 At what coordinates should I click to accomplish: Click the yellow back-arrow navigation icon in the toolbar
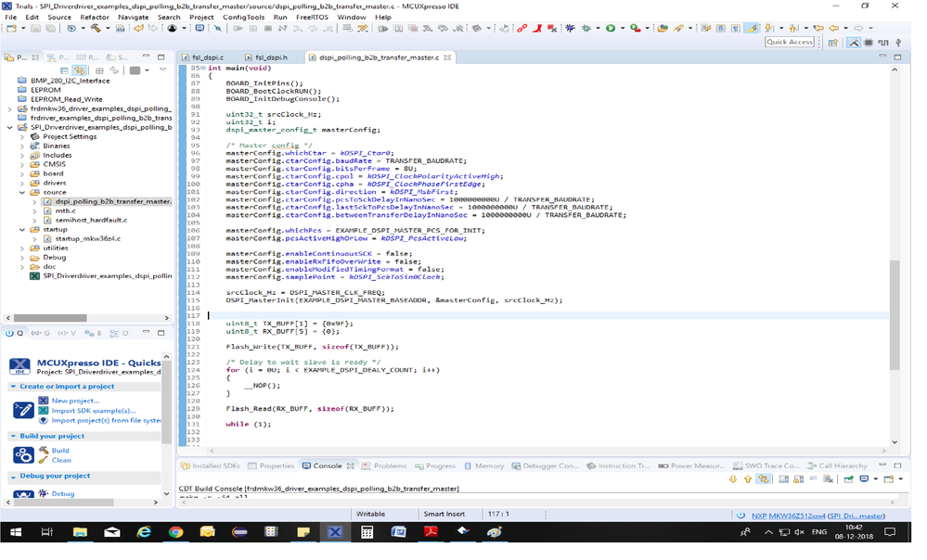coord(833,28)
